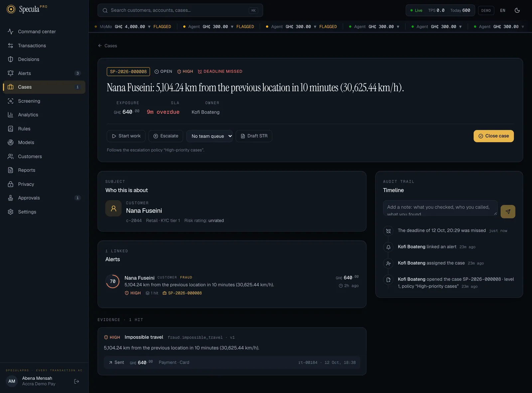532x393 pixels.
Task: Open linked case SP-2026-000008 in alert row
Action: [182, 293]
